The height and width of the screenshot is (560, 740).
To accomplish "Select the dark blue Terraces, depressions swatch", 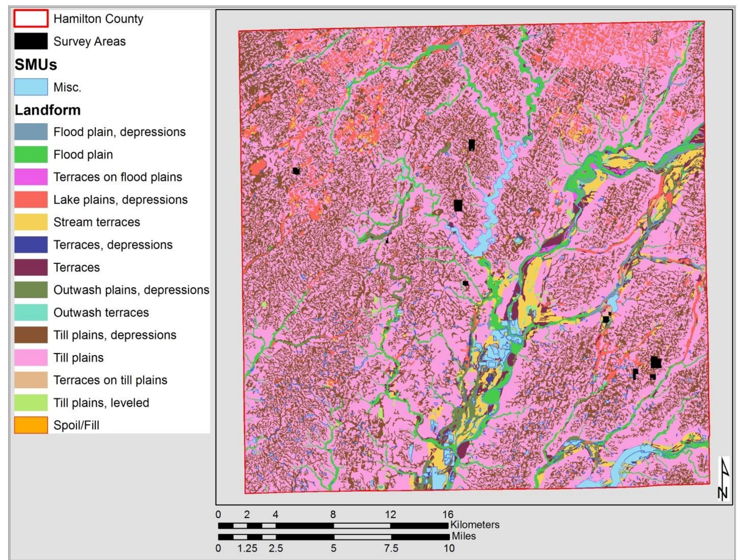I will (x=31, y=245).
